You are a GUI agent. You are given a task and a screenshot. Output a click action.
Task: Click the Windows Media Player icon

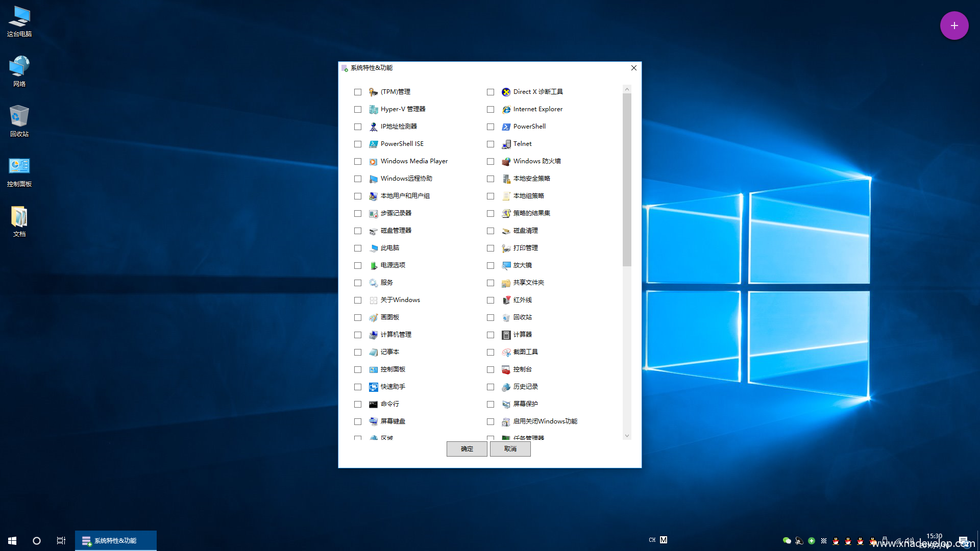click(373, 161)
